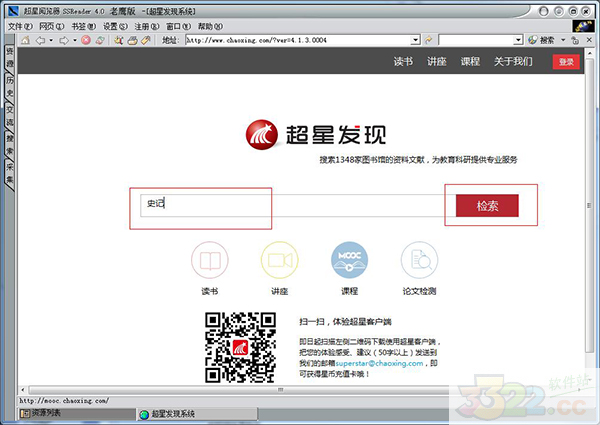
Task: Click the pencil annotation icon in the toolbar
Action: point(146,40)
